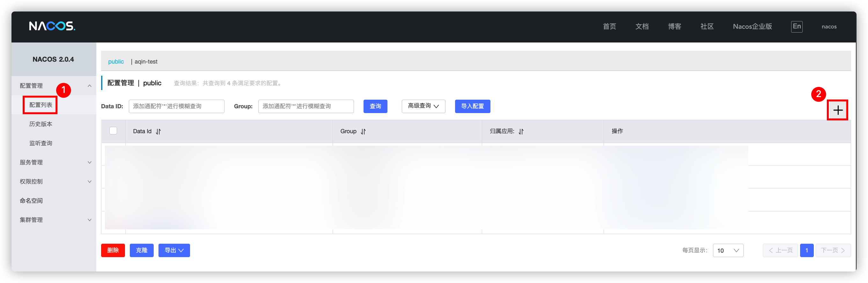Viewport: 868px width, 283px height.
Task: Click the 导入配置 import button
Action: (472, 106)
